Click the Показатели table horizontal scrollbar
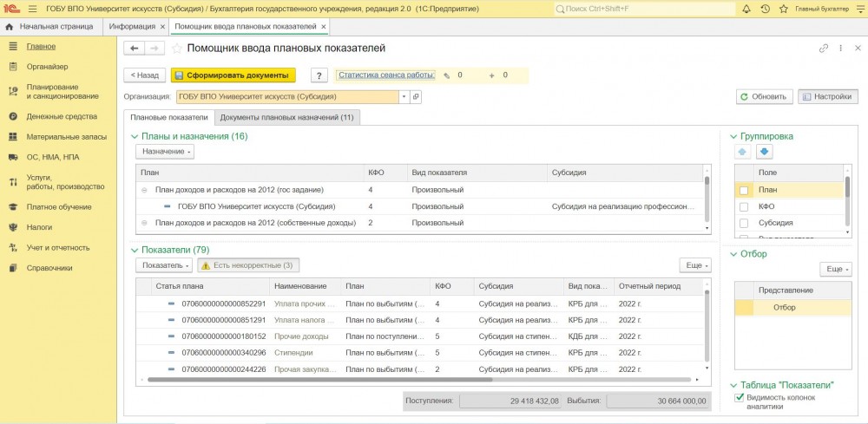868x424 pixels. (x=417, y=380)
